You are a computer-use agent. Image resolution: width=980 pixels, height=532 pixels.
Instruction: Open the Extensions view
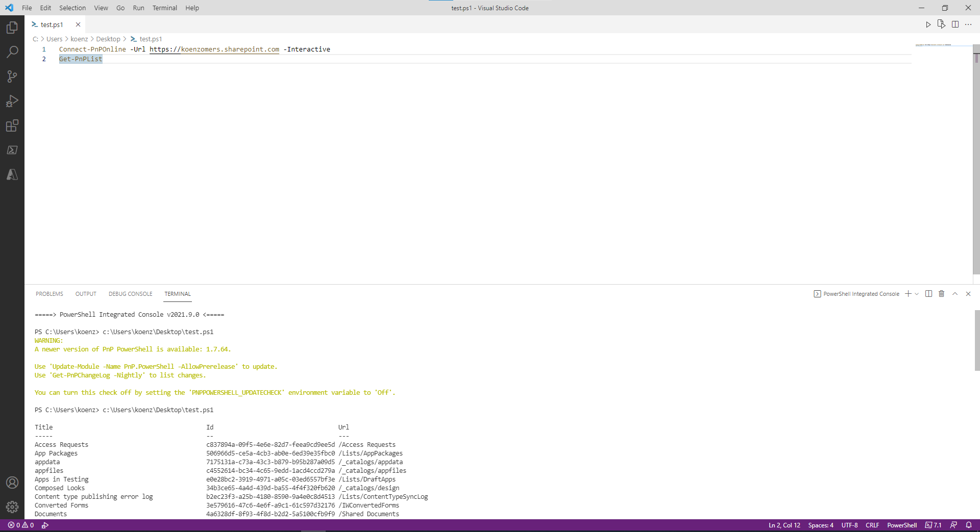[x=12, y=125]
